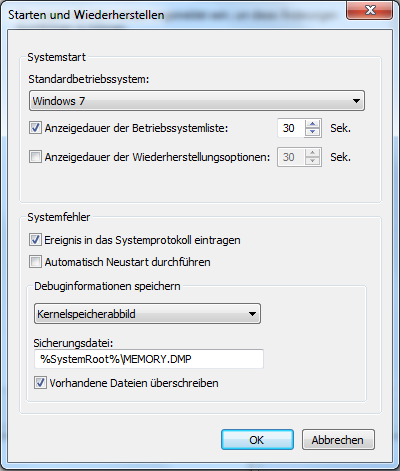The height and width of the screenshot is (471, 400).
Task: Click the Wiederherstellungsoptionen seconds value field
Action: coord(291,157)
